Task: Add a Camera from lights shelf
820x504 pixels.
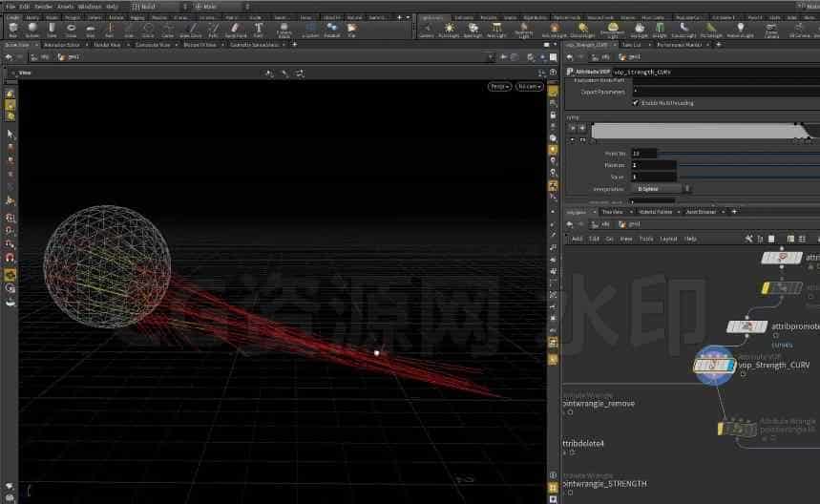Action: 427,30
